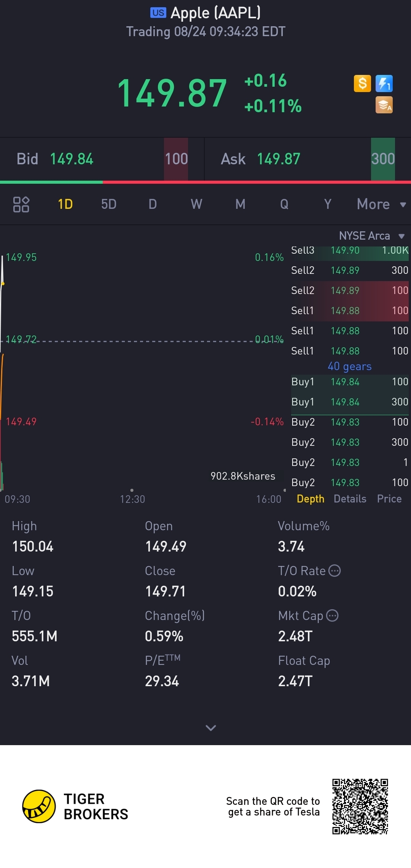Tap the 12:30 time axis marker
Viewport: 411px width, 868px height.
pyautogui.click(x=132, y=499)
